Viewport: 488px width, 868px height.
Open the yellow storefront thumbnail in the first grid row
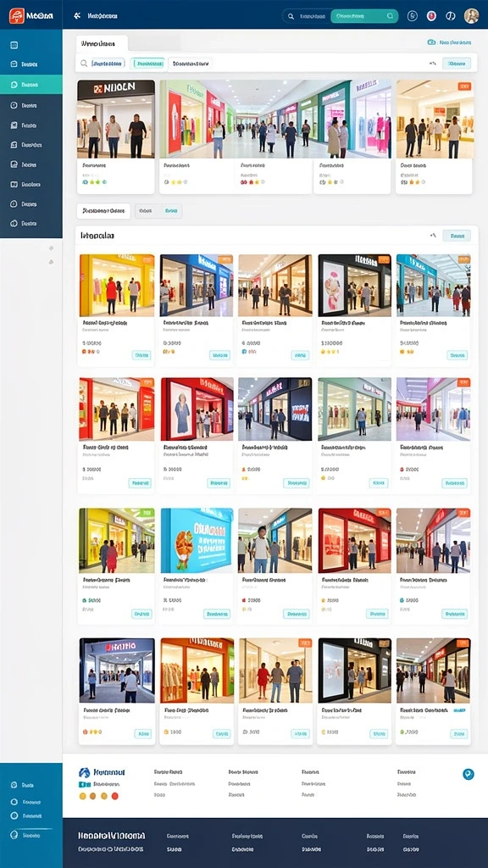(117, 285)
